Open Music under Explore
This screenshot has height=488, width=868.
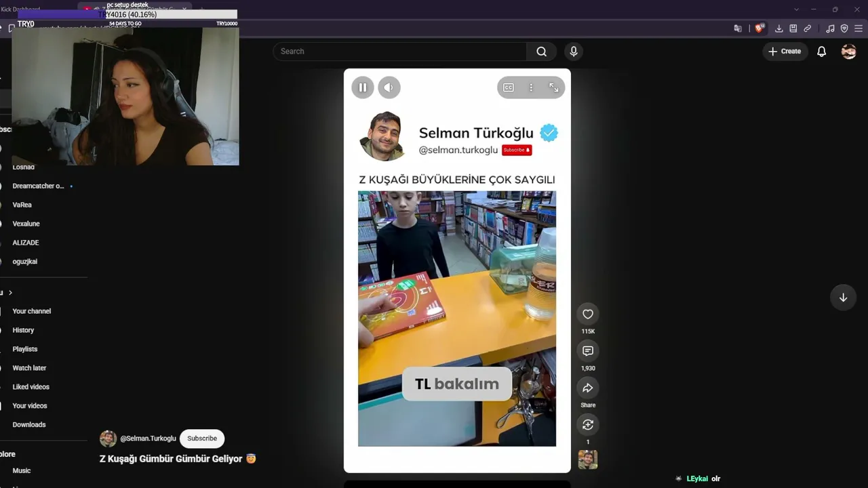(22, 470)
